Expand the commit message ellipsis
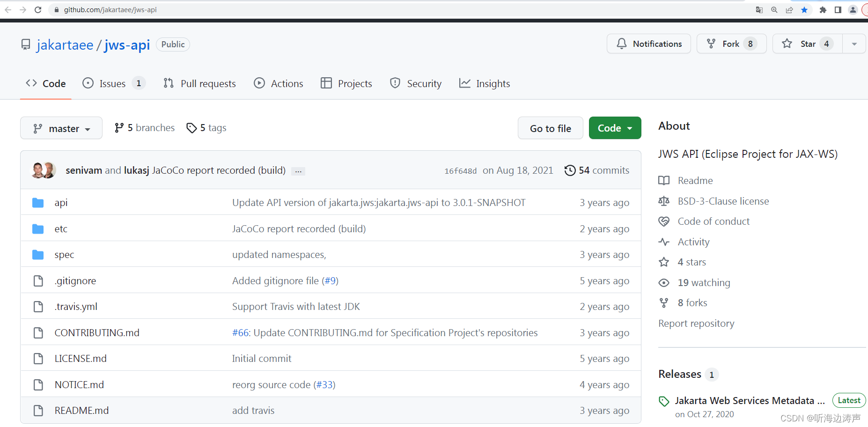 (298, 171)
